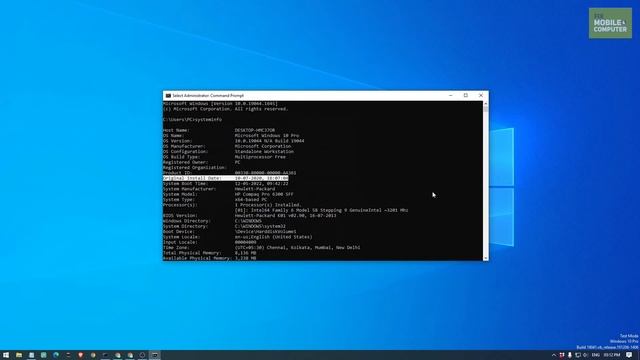Click the Available Physical Memory line
The image size is (640, 360).
[x=209, y=258]
